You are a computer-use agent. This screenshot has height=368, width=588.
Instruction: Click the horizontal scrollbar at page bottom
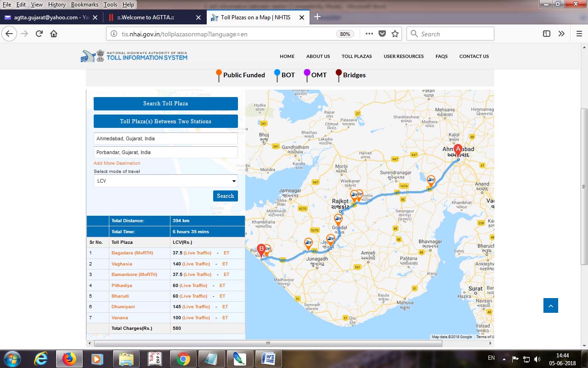(x=268, y=343)
